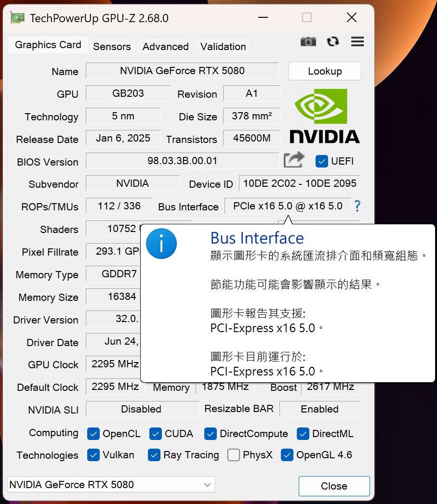Click the Transistors field 45600M

pos(252,138)
